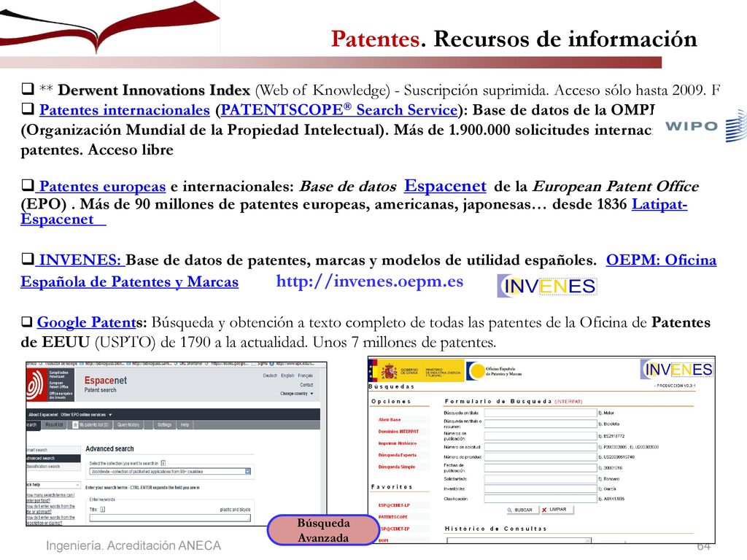Open the Worldwide collection dropdown
The height and width of the screenshot is (560, 747).
pyautogui.click(x=171, y=472)
